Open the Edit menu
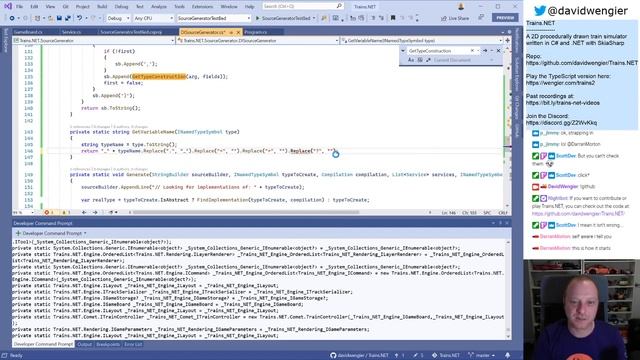 click(34, 7)
